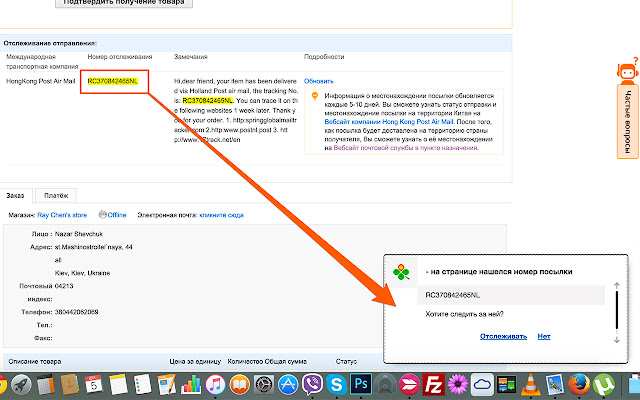The width and height of the screenshot is (640, 400).
Task: Click the Описание товара column header
Action: (35, 361)
